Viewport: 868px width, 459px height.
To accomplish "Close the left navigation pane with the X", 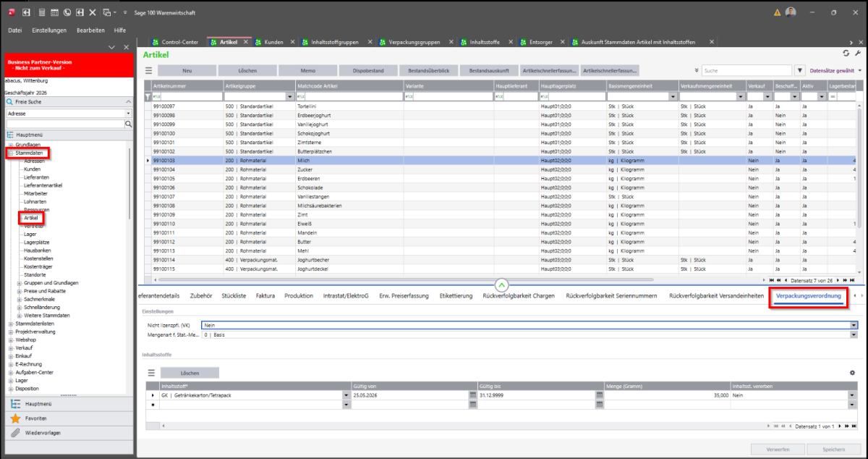I will tap(126, 47).
